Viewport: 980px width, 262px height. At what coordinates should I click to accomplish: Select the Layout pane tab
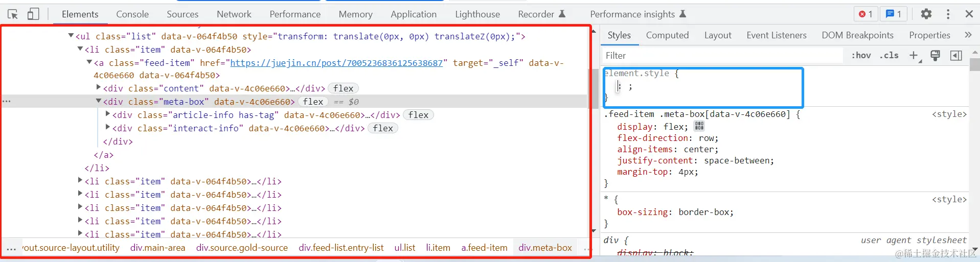pyautogui.click(x=718, y=35)
